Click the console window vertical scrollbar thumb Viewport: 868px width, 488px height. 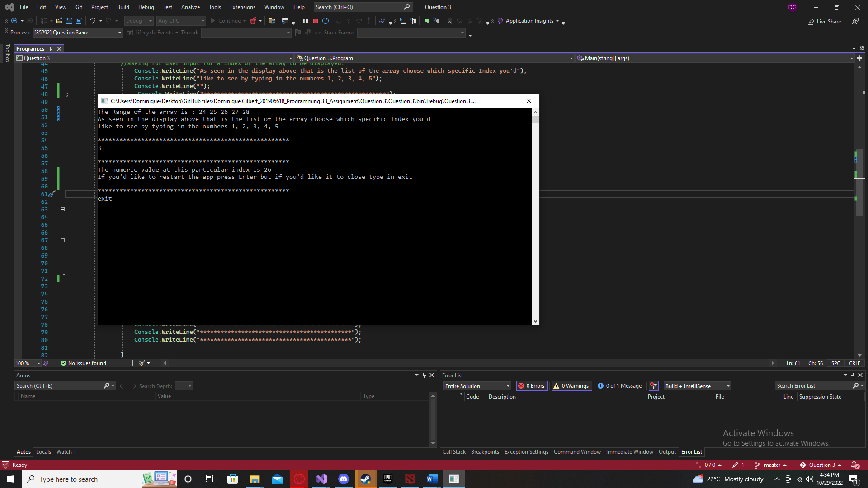535,120
